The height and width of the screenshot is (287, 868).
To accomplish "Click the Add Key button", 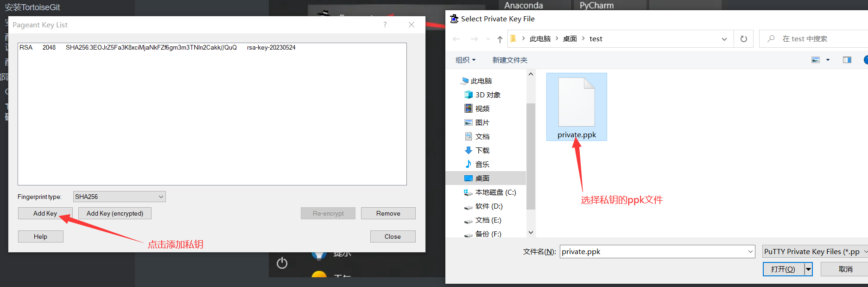I will click(45, 213).
